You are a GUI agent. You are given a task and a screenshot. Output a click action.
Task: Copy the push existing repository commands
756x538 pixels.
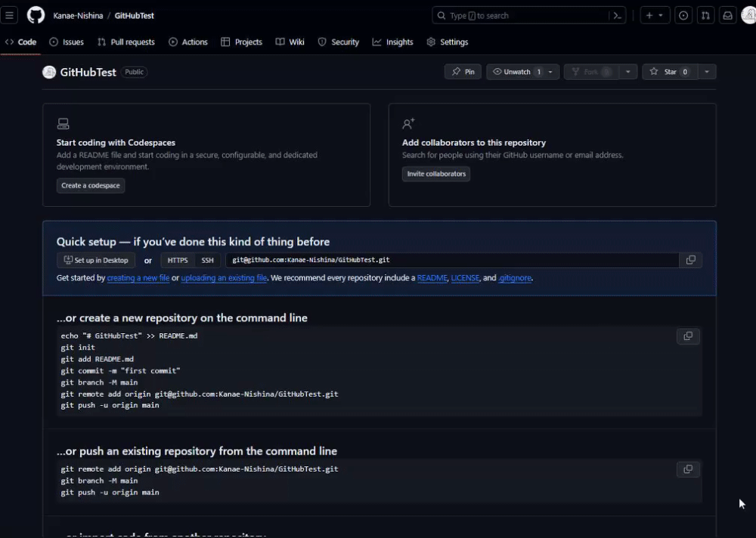point(688,469)
